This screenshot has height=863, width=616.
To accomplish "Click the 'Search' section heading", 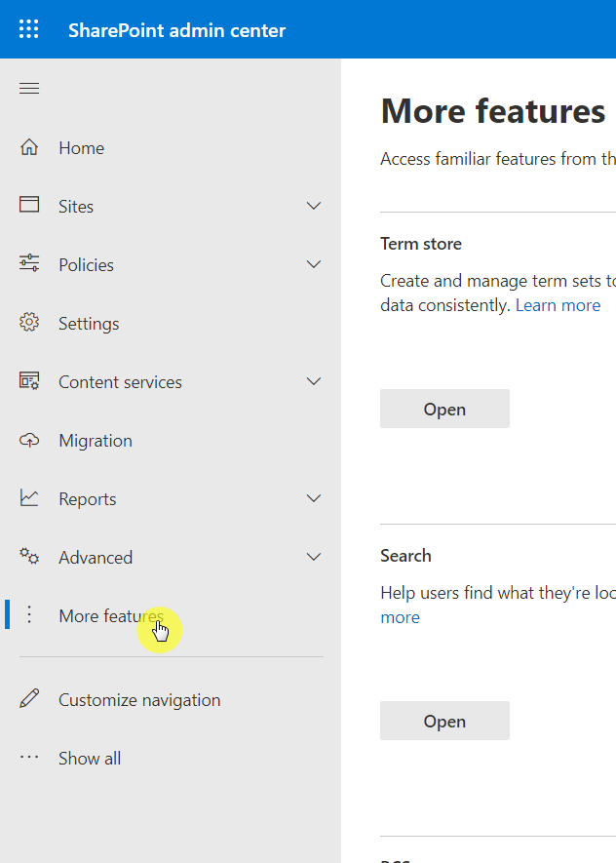I will (405, 556).
